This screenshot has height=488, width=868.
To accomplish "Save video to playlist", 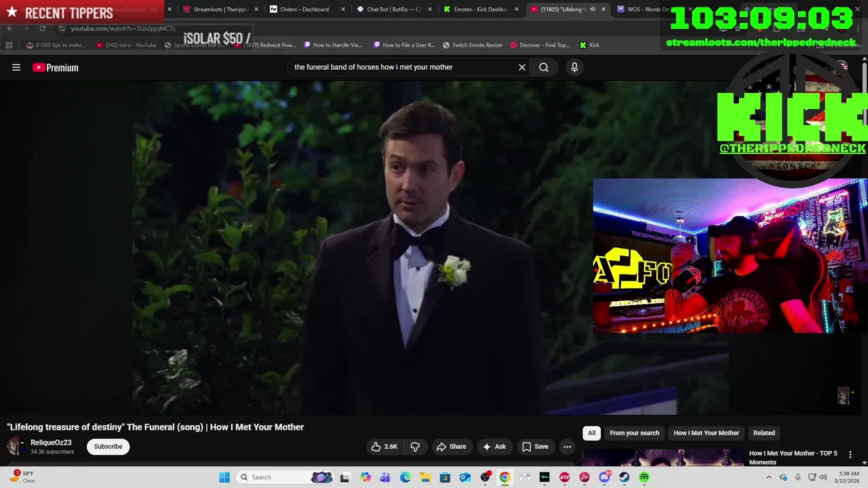I will (x=535, y=447).
